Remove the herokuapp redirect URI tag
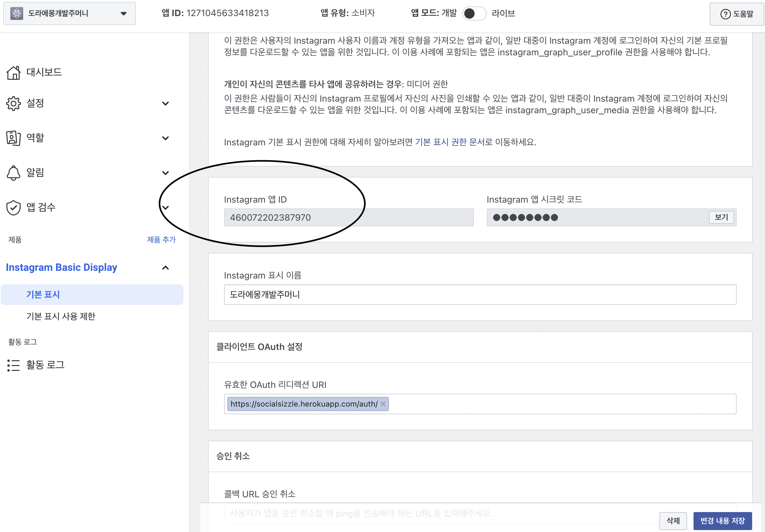 coord(383,404)
